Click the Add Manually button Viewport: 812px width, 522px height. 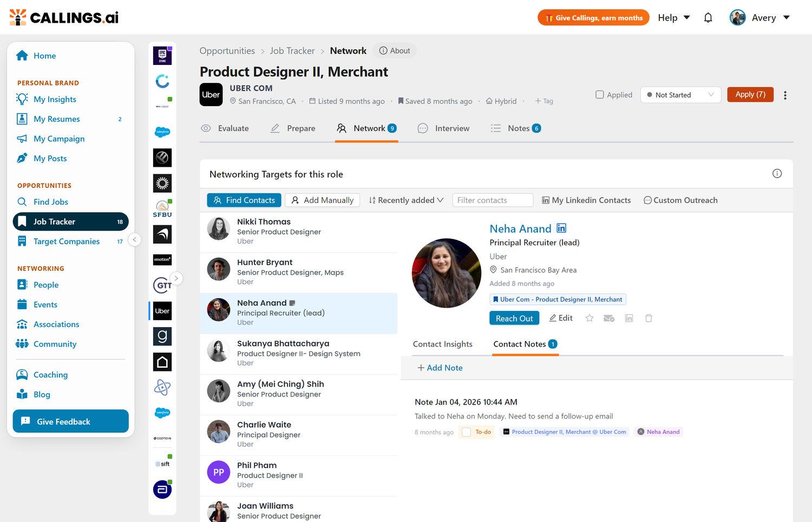[323, 200]
